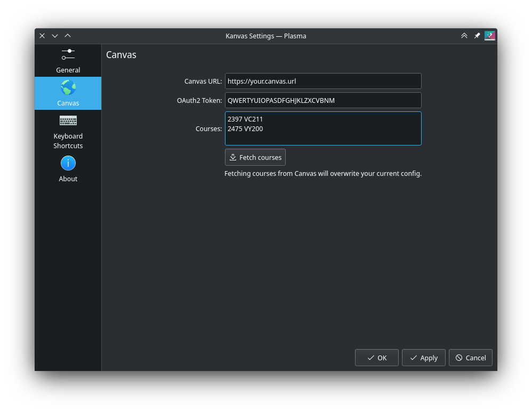
Task: Click the Courses label
Action: click(208, 128)
